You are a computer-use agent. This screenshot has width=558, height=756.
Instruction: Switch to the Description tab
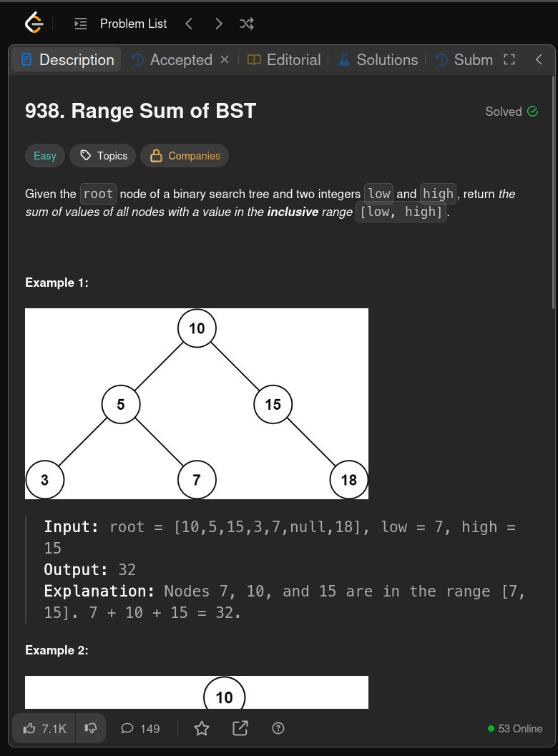67,60
